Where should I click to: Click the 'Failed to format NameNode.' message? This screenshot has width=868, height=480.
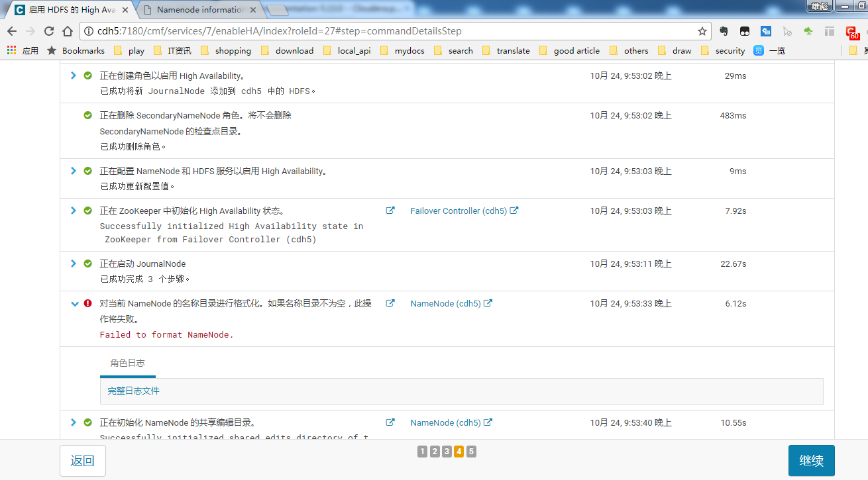coord(167,334)
